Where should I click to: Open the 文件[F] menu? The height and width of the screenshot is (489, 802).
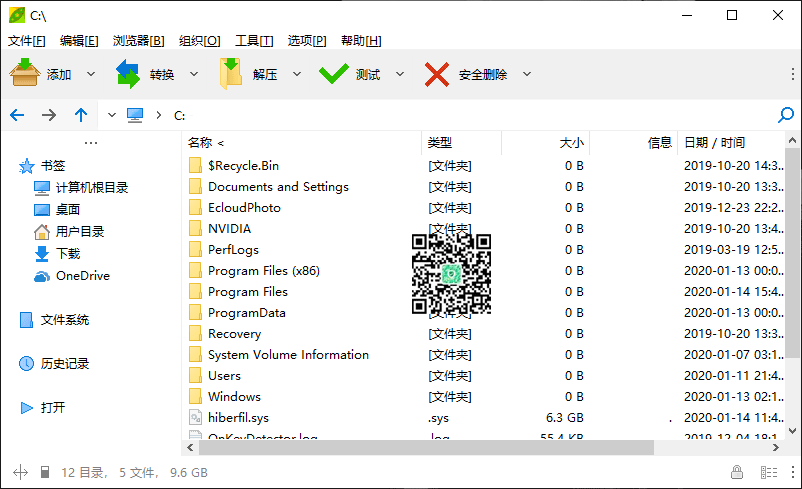click(x=27, y=40)
